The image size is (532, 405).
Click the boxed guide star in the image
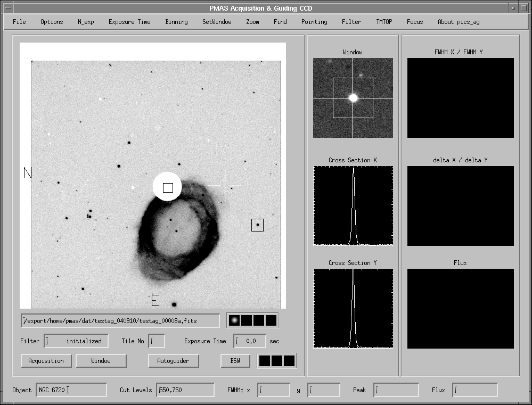click(x=257, y=225)
